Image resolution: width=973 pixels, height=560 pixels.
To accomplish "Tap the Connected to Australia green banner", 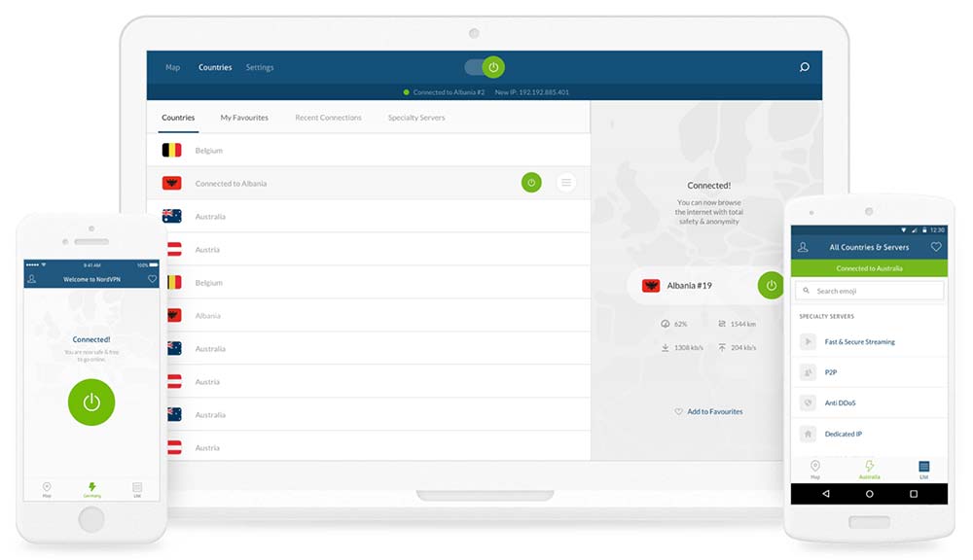I will click(869, 268).
